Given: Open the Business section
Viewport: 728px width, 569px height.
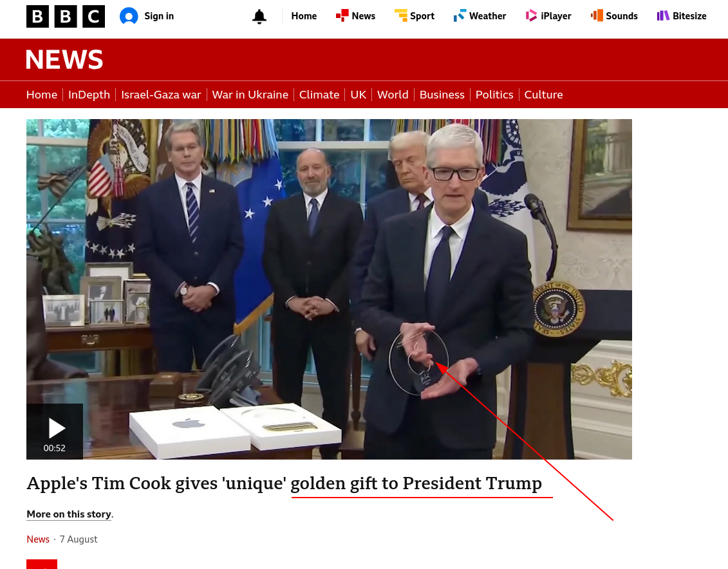Looking at the screenshot, I should tap(442, 95).
